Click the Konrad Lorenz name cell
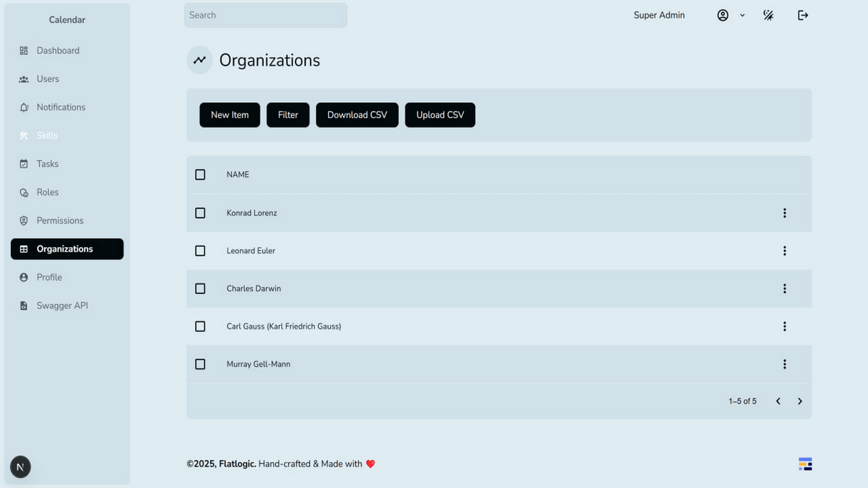Image resolution: width=868 pixels, height=488 pixels. coord(252,213)
